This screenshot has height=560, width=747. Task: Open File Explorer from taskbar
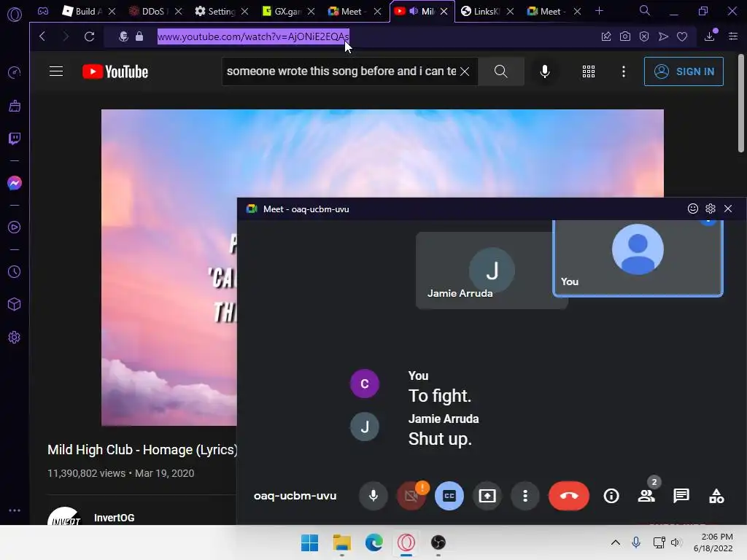pyautogui.click(x=342, y=542)
